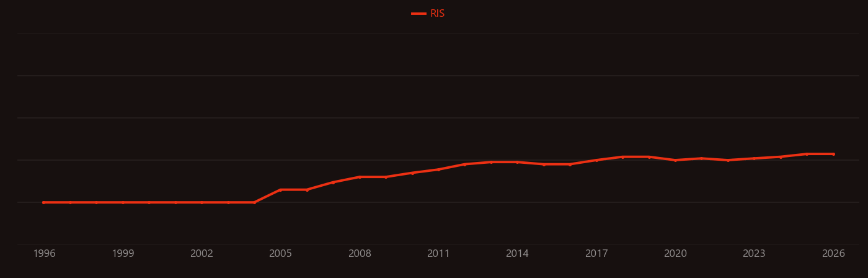This screenshot has width=868, height=278.
Task: Click the 2017 x-axis label
Action: 596,254
